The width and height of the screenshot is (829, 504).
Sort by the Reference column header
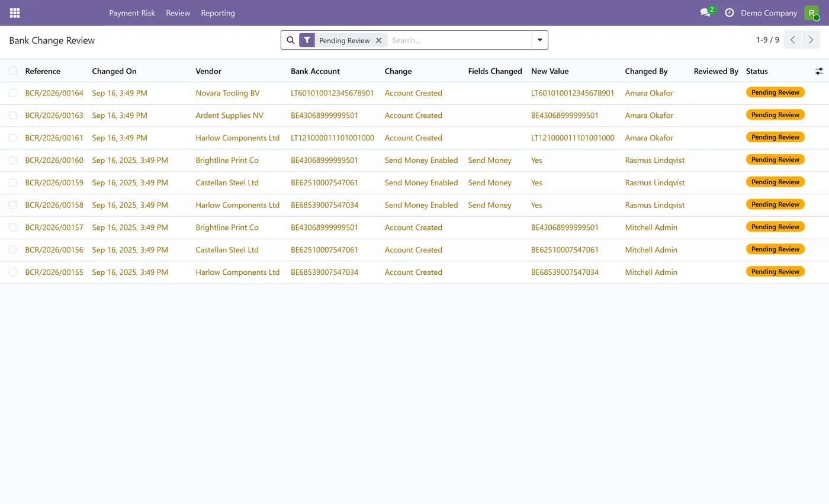click(x=43, y=71)
